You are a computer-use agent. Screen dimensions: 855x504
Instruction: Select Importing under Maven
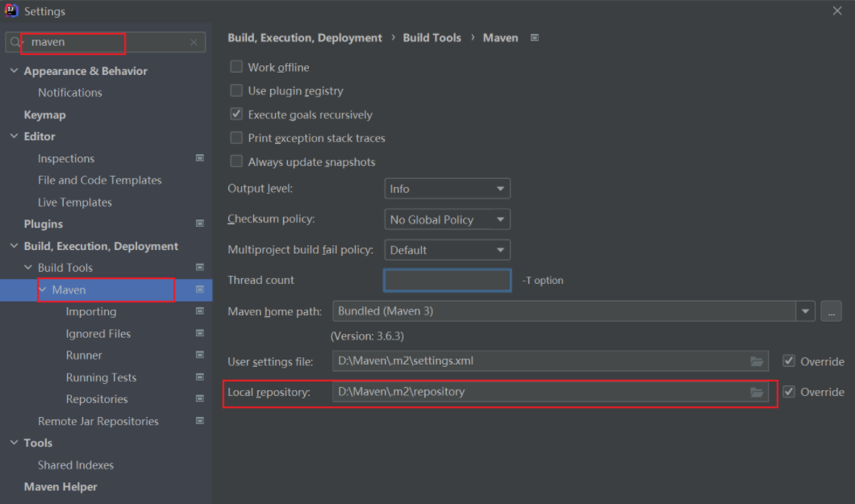tap(91, 311)
